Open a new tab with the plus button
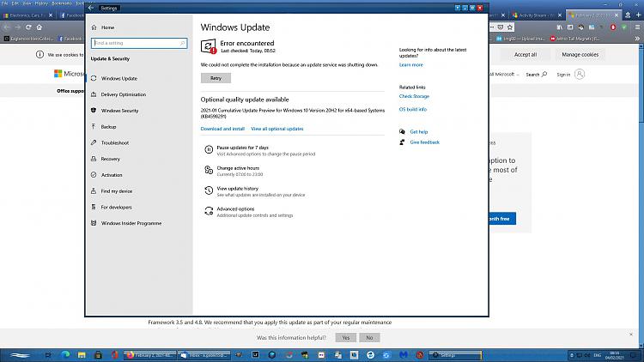This screenshot has height=362, width=644. (x=638, y=15)
